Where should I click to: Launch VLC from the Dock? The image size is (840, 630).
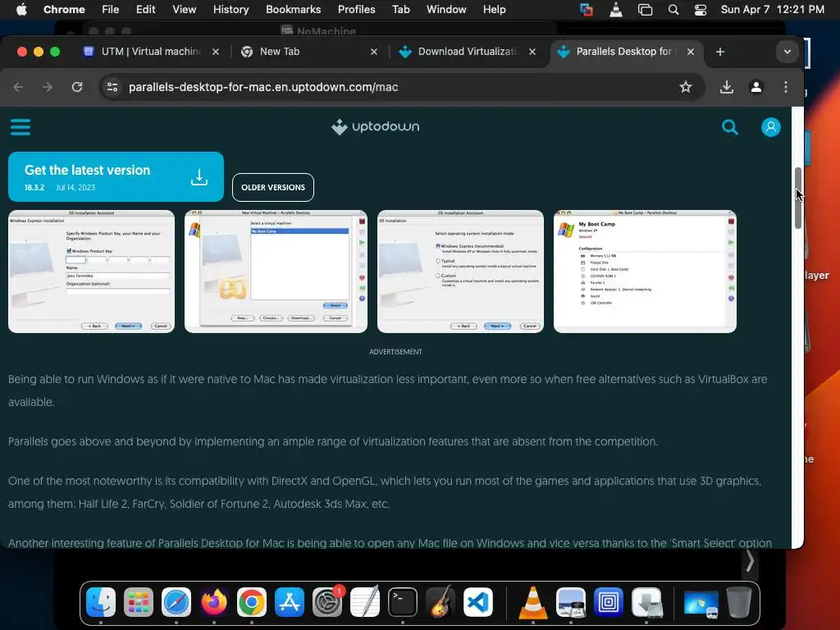[533, 602]
